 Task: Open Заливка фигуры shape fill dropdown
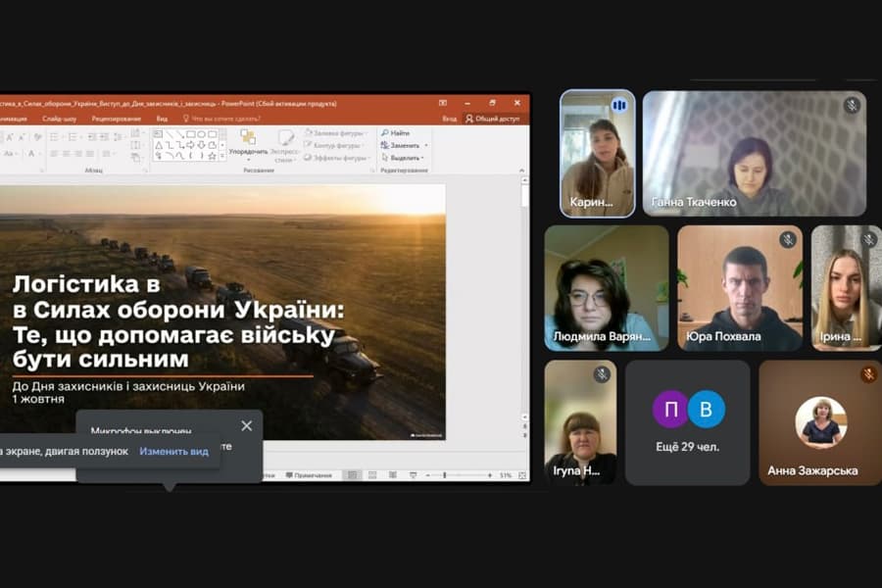[336, 133]
